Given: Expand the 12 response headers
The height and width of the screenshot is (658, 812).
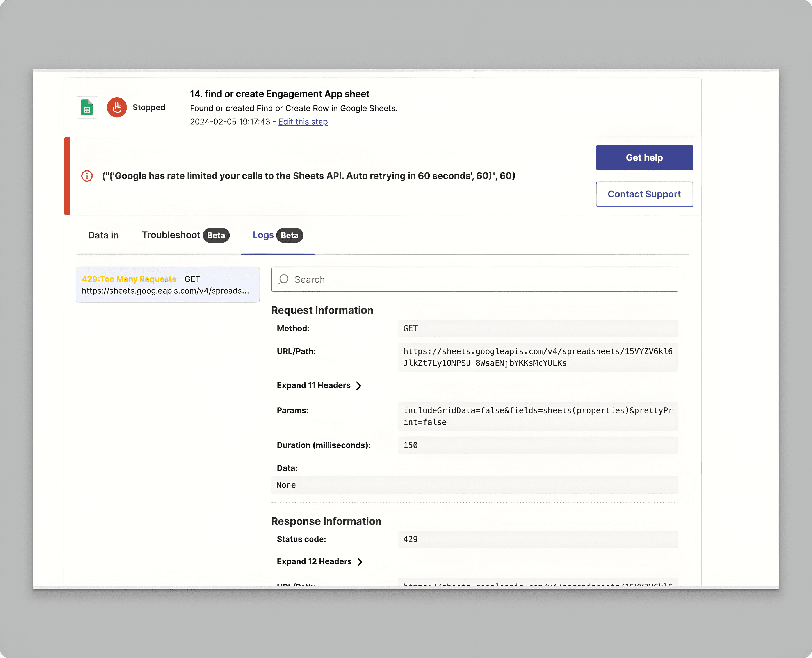Looking at the screenshot, I should tap(314, 562).
